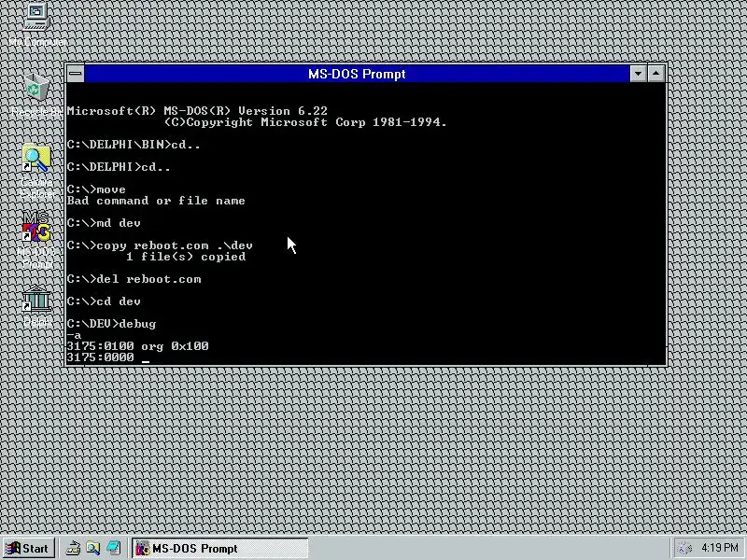Click the 4:19 PM taskbar clock
Image resolution: width=747 pixels, height=560 pixels.
click(719, 548)
